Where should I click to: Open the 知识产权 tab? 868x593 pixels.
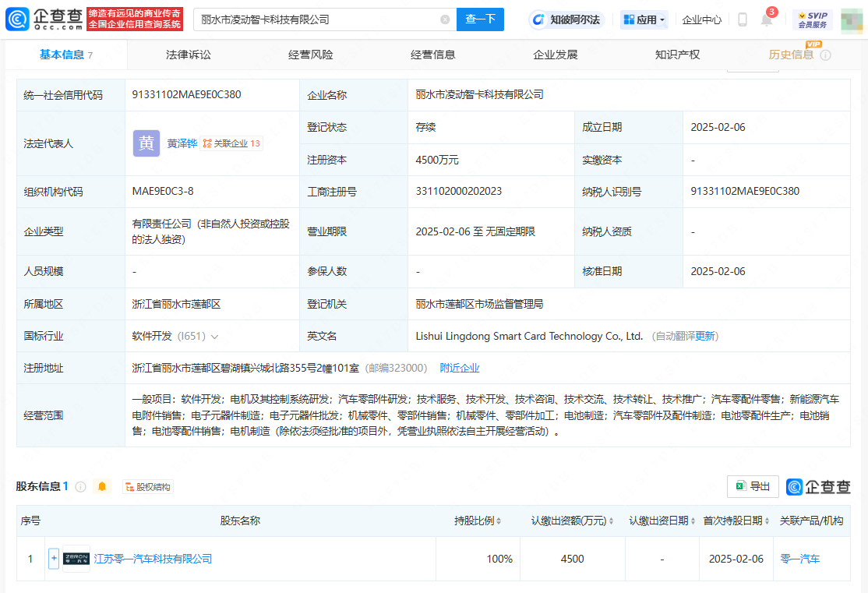point(678,55)
